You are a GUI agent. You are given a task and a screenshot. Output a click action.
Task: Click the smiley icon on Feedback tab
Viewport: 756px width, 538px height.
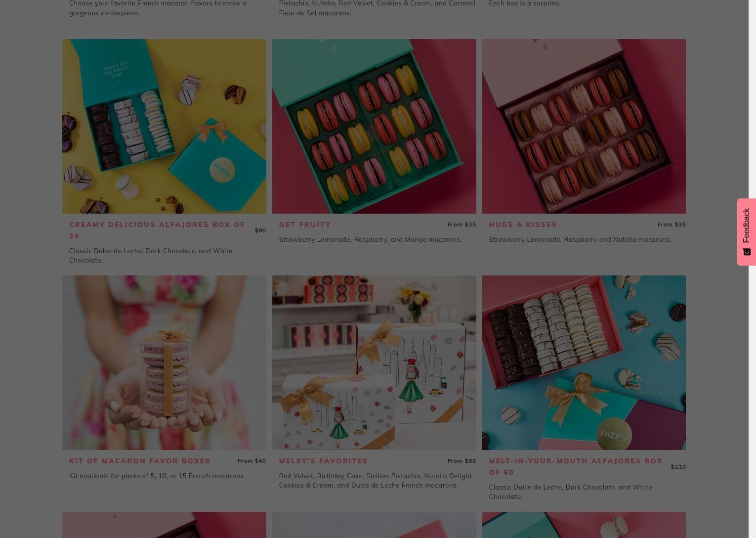(x=747, y=252)
